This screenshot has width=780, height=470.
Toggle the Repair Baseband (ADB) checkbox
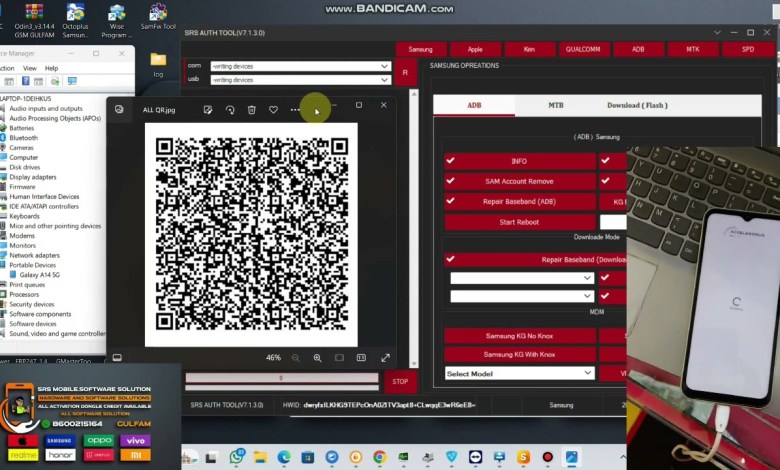pos(451,201)
